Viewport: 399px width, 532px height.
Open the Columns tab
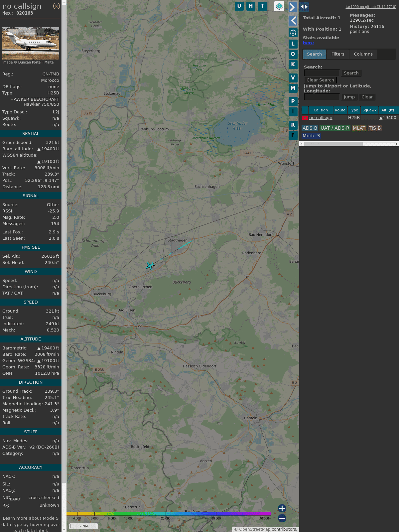(x=363, y=54)
